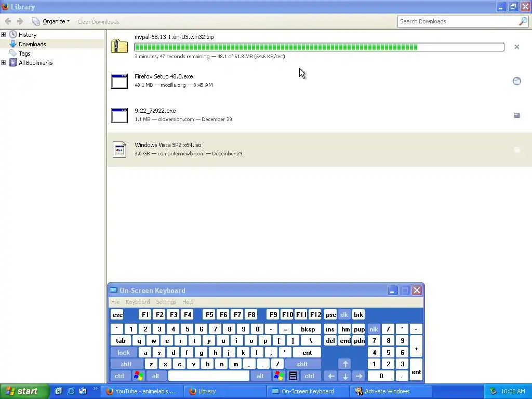Click the down arrow key on keyboard
532x399 pixels.
pyautogui.click(x=345, y=376)
